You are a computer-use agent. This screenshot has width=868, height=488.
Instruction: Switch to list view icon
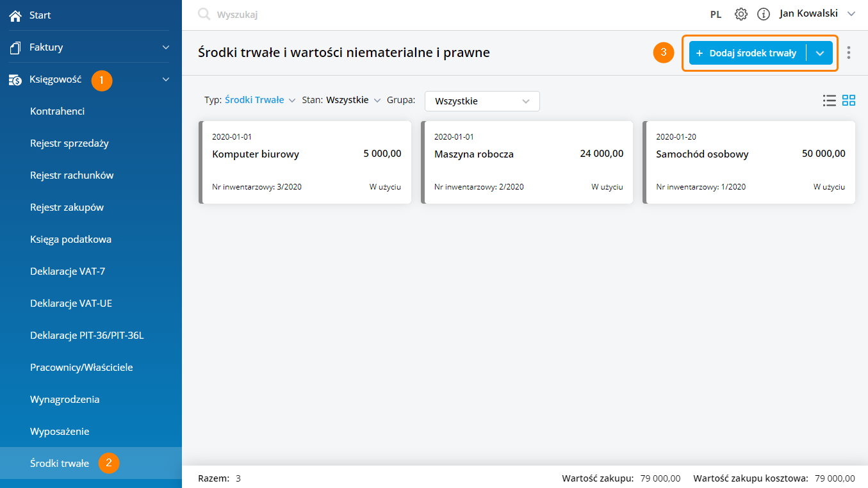[830, 101]
